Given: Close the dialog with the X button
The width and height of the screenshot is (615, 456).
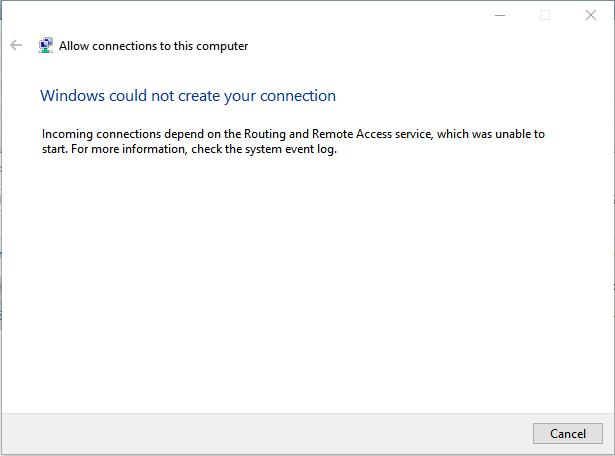Looking at the screenshot, I should point(590,15).
